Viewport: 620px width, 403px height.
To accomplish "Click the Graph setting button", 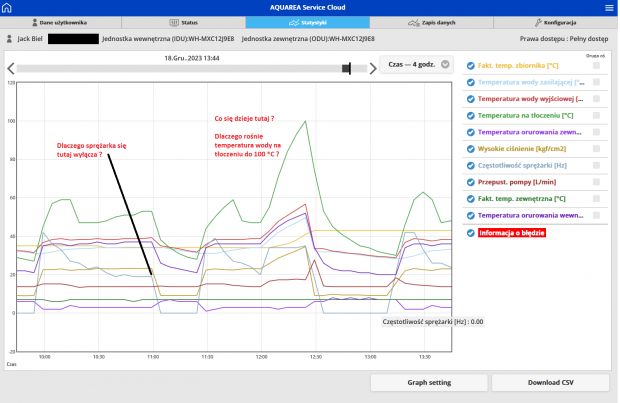I will [x=428, y=383].
